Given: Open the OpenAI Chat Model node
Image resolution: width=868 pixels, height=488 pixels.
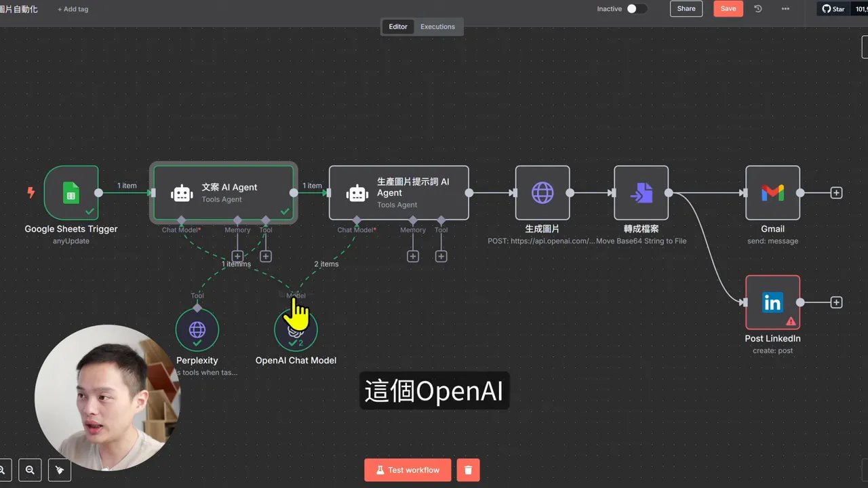Looking at the screenshot, I should click(x=296, y=329).
